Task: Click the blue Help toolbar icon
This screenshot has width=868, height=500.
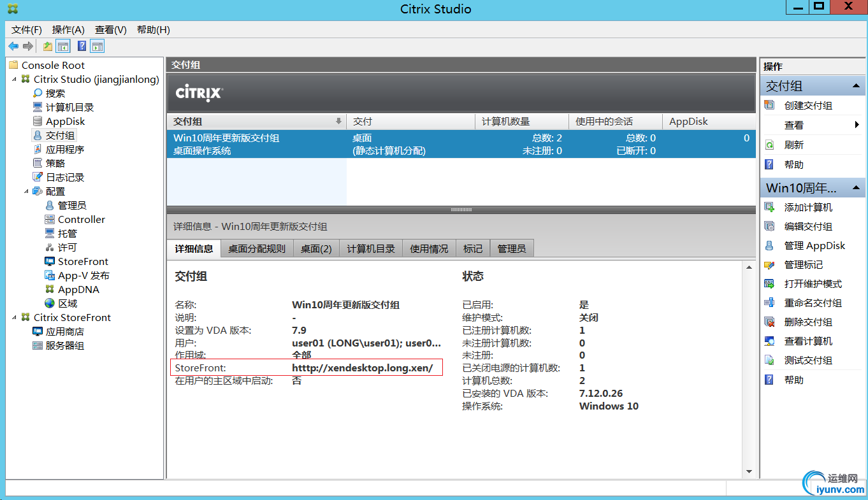Action: [x=82, y=46]
